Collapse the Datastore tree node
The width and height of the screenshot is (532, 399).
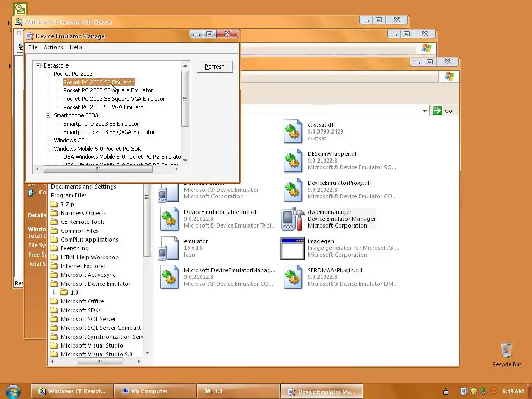point(38,65)
